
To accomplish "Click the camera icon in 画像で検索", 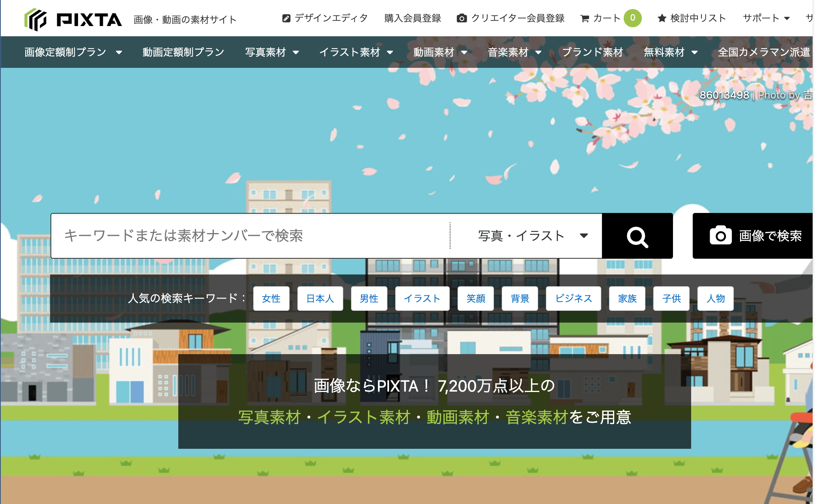I will [x=721, y=236].
